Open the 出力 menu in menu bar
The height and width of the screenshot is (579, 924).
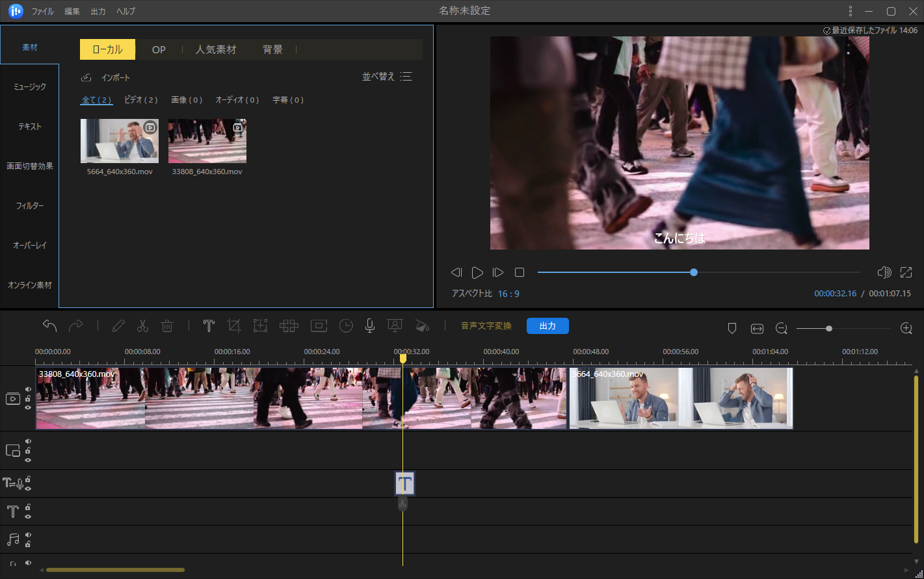(x=98, y=11)
